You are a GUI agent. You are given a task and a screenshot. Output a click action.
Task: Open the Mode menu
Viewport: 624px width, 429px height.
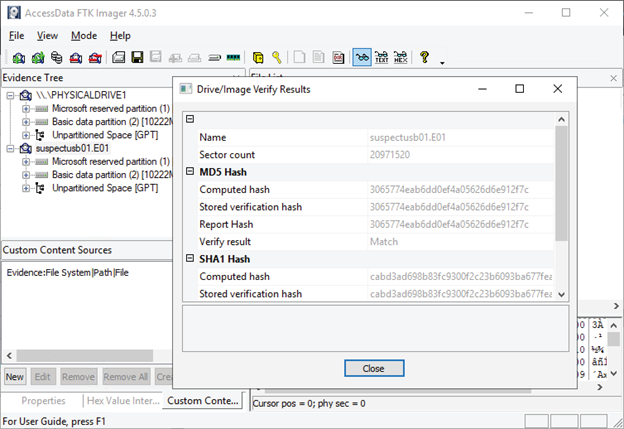pos(84,36)
